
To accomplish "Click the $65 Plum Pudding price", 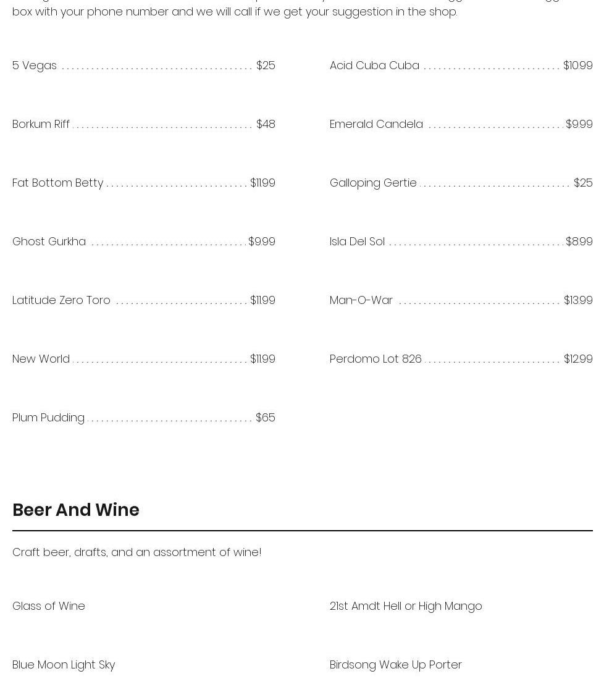I will pyautogui.click(x=265, y=418).
